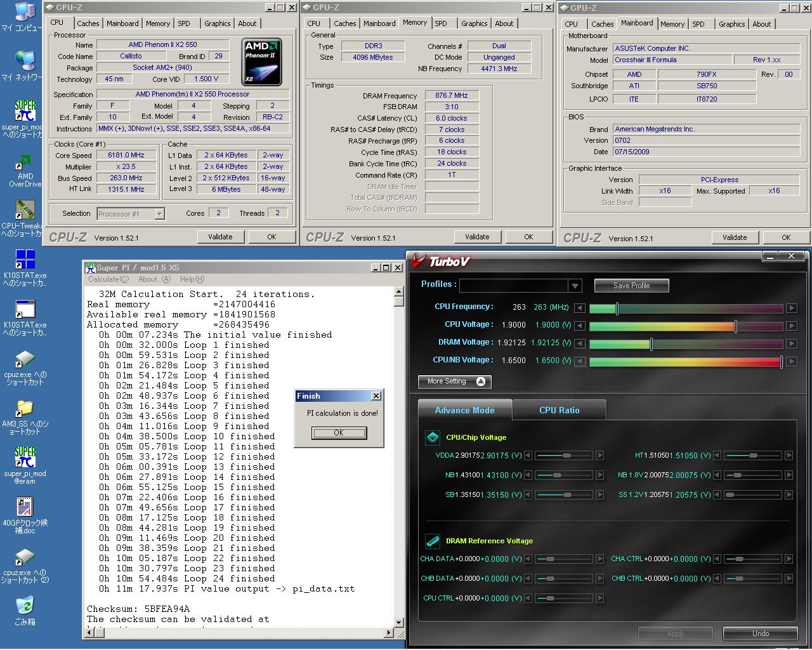Launch first K10STAT.exe shortcut with blue tiles
The width and height of the screenshot is (812, 650).
point(25,268)
